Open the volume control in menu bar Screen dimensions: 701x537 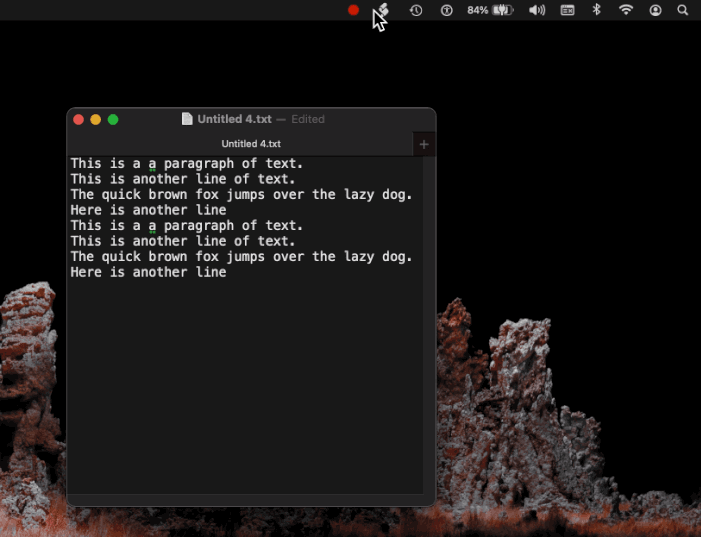coord(537,10)
